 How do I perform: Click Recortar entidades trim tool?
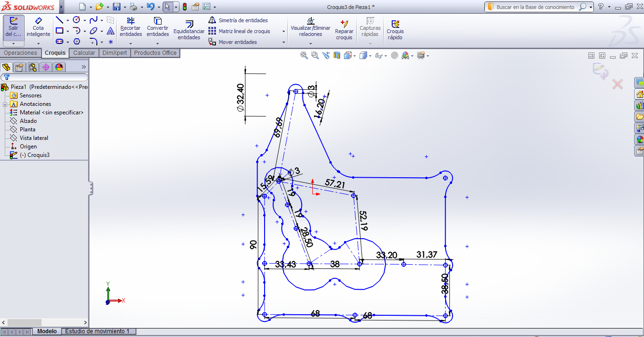pyautogui.click(x=131, y=27)
